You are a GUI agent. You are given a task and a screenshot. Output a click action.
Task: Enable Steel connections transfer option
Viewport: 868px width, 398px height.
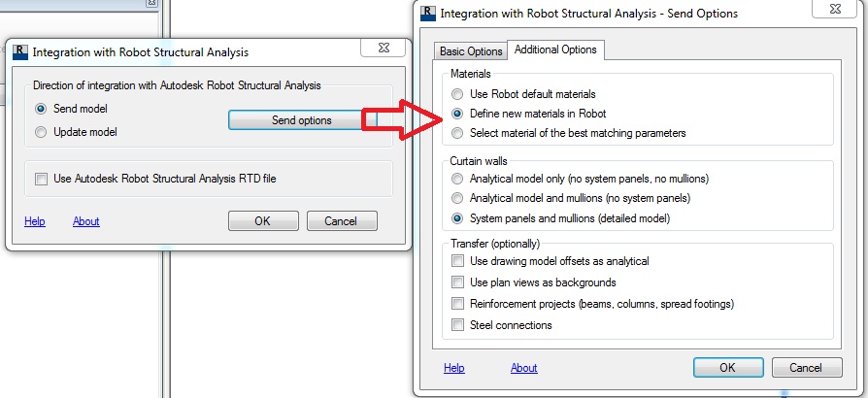coord(458,325)
